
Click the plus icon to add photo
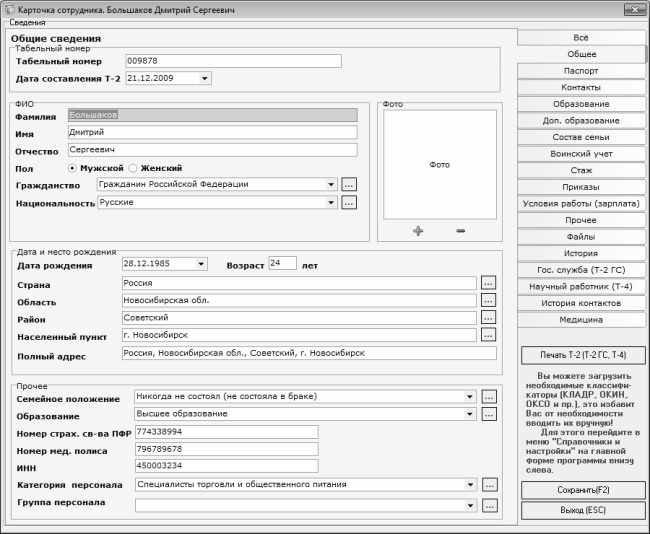(x=418, y=231)
